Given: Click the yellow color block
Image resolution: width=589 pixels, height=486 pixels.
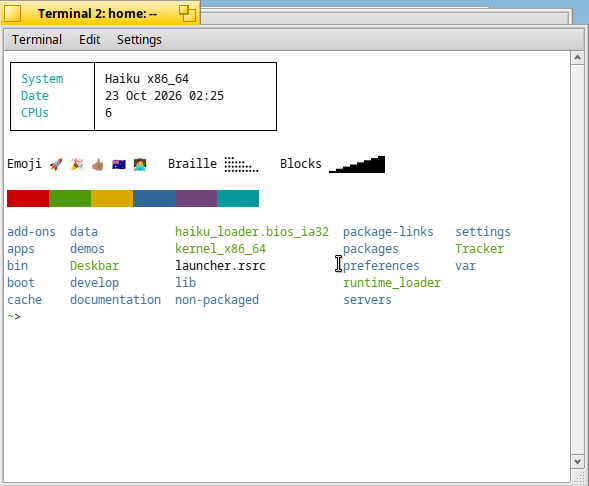Looking at the screenshot, I should pos(112,198).
